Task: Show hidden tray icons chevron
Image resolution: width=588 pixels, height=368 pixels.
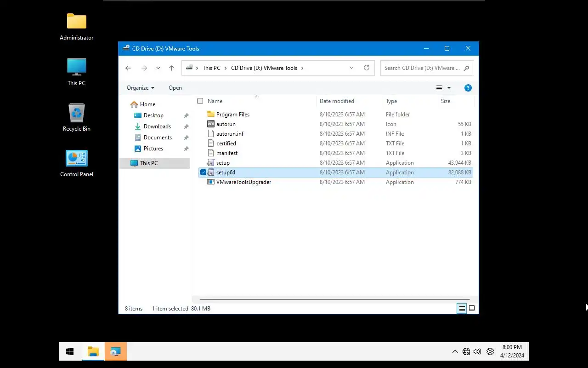Action: (x=455, y=352)
